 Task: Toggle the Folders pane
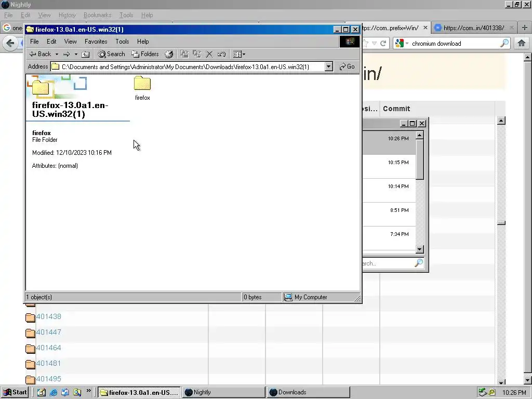coord(145,54)
